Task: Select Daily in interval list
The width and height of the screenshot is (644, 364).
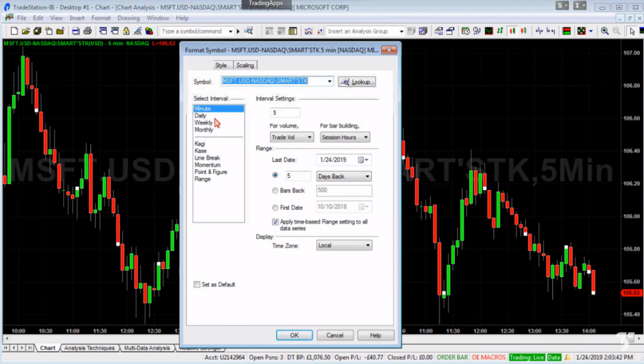Action: [219, 116]
